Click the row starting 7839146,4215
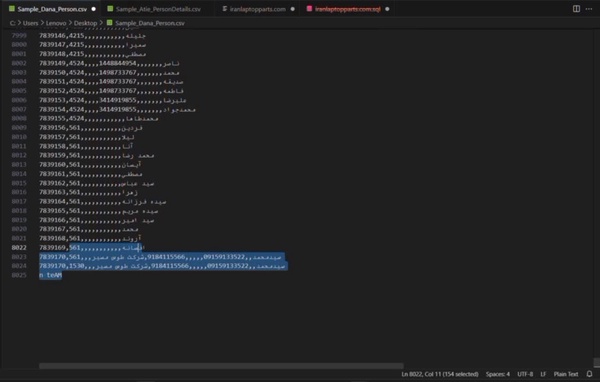This screenshot has height=382, width=600. (93, 36)
